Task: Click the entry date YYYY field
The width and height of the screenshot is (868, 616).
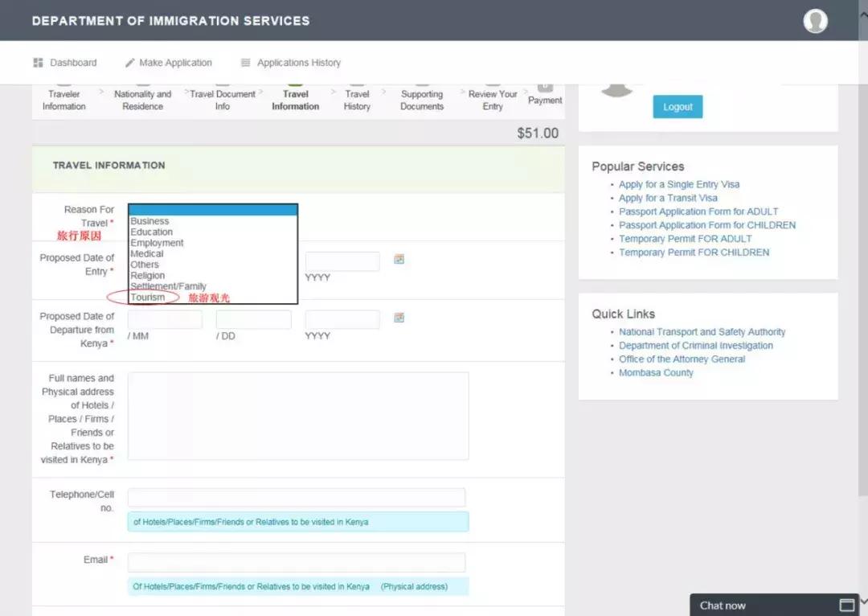Action: click(342, 261)
